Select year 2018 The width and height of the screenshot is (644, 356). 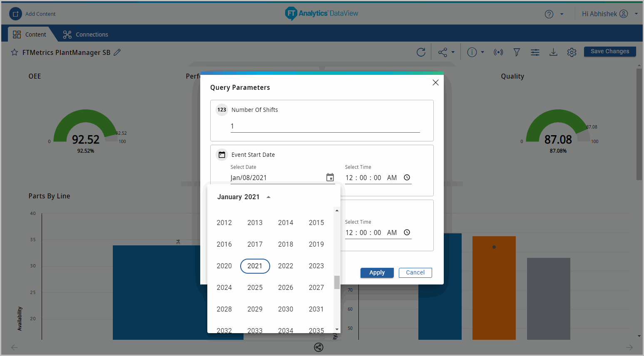click(x=286, y=244)
